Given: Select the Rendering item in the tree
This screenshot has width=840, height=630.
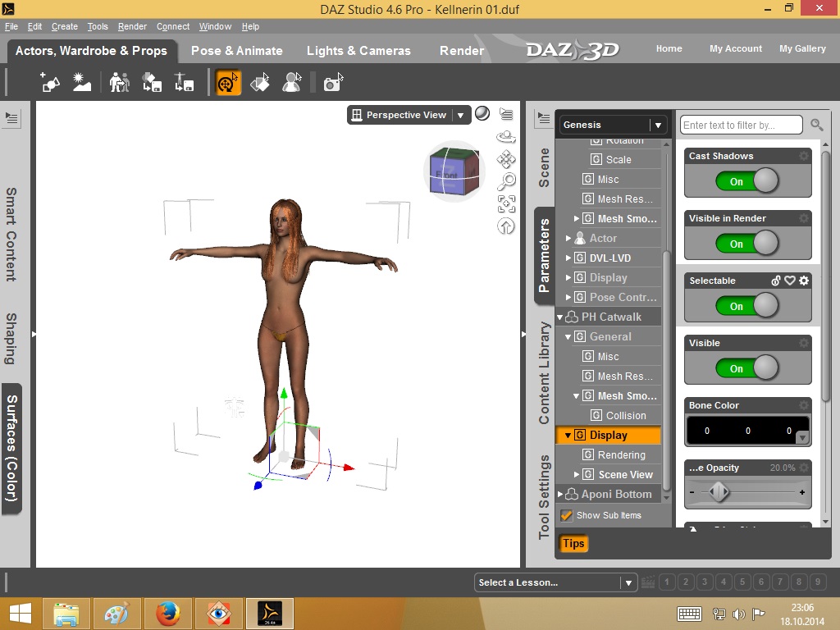Looking at the screenshot, I should click(622, 454).
